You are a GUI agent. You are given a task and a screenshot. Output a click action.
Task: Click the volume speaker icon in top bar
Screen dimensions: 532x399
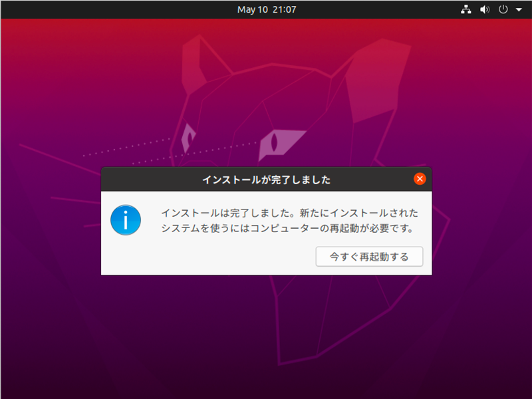pyautogui.click(x=485, y=9)
